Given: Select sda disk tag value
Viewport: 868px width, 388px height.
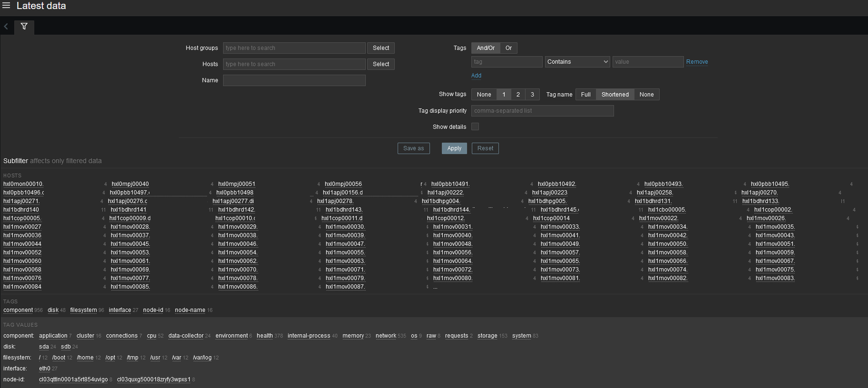Looking at the screenshot, I should tap(44, 347).
